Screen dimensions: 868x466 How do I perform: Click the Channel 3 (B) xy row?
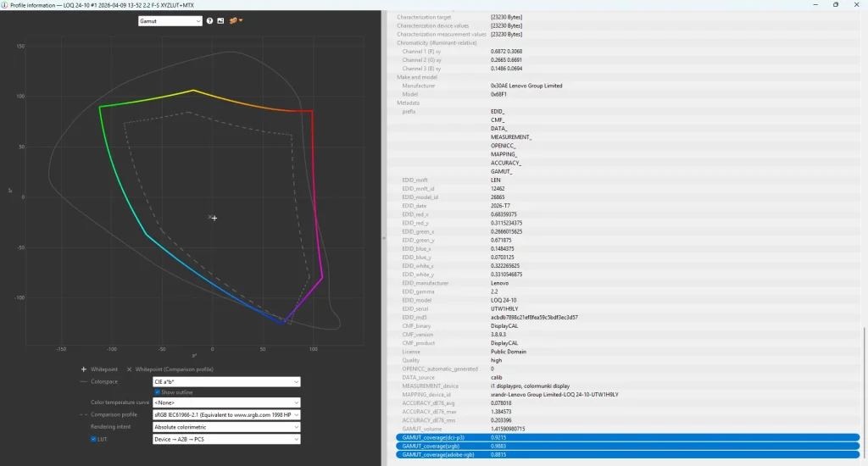point(628,69)
